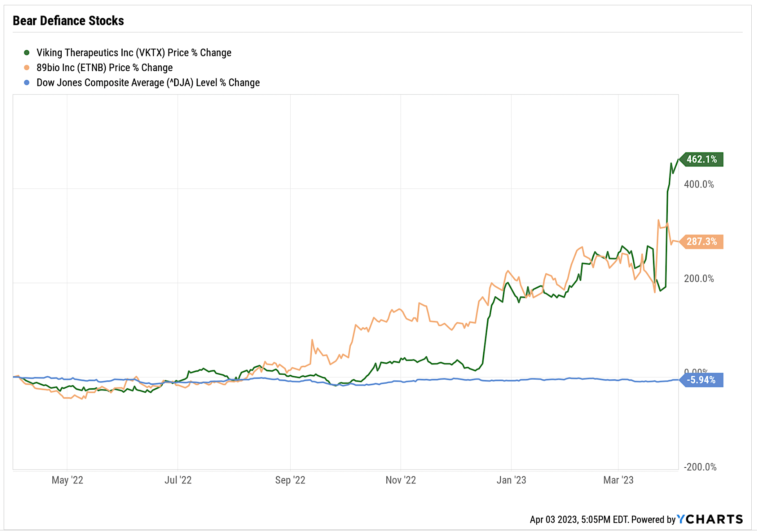The image size is (757, 532).
Task: Click the orange 287.3% value tag
Action: [701, 241]
